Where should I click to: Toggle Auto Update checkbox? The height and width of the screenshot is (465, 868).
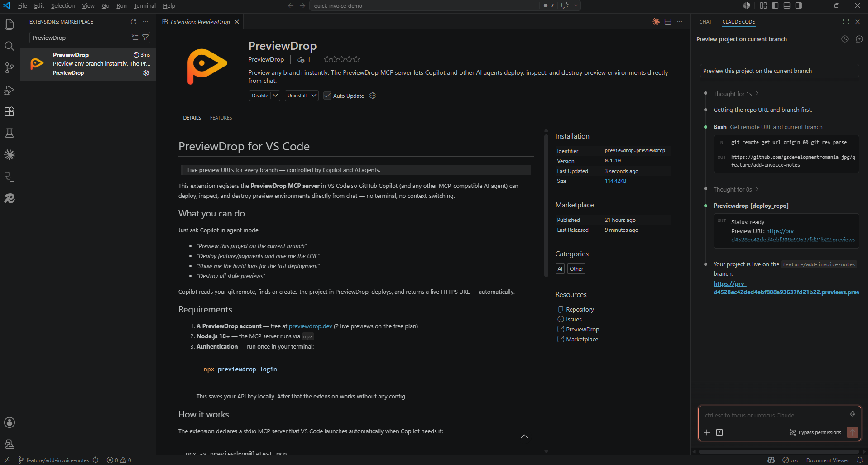[327, 96]
